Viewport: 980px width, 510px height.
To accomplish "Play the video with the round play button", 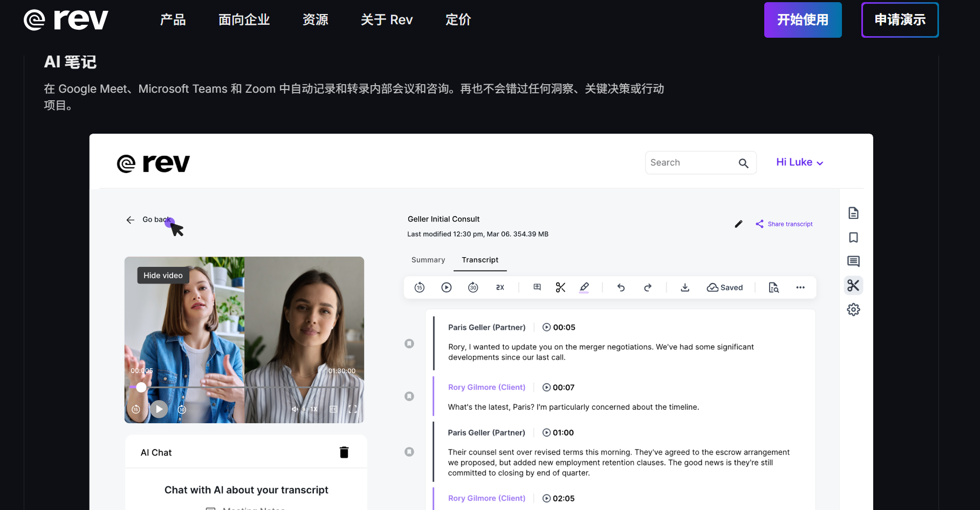I will click(x=159, y=409).
